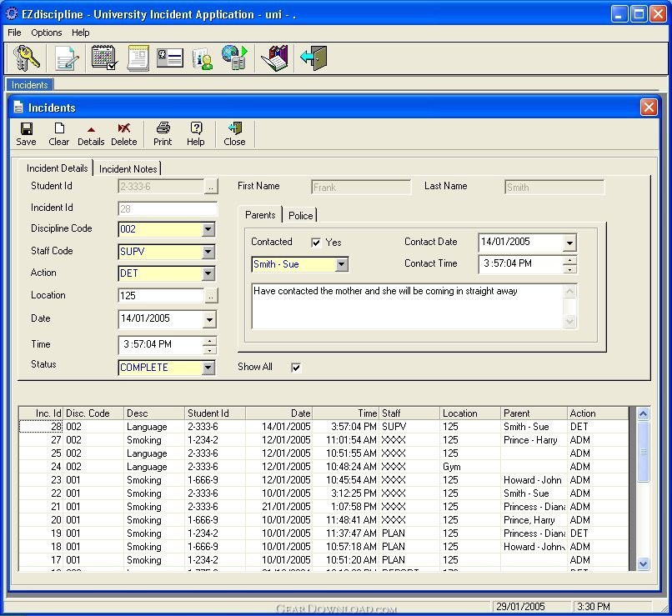Expand the Discipline Code dropdown

point(208,229)
